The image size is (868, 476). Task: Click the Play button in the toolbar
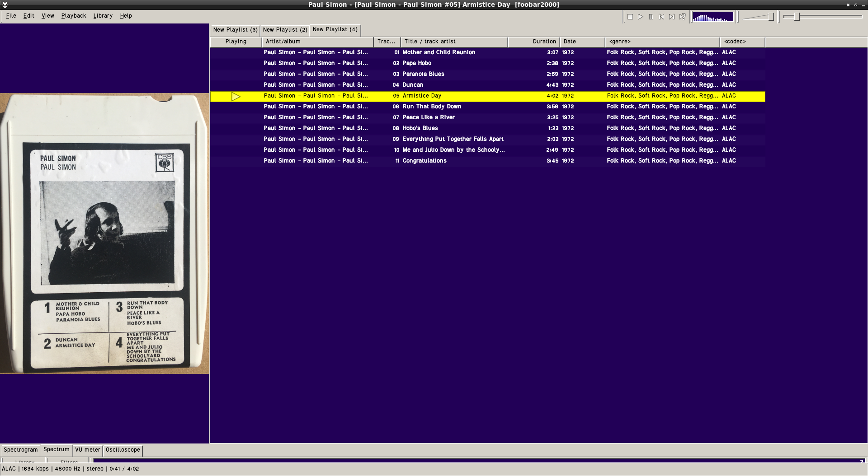tap(641, 17)
